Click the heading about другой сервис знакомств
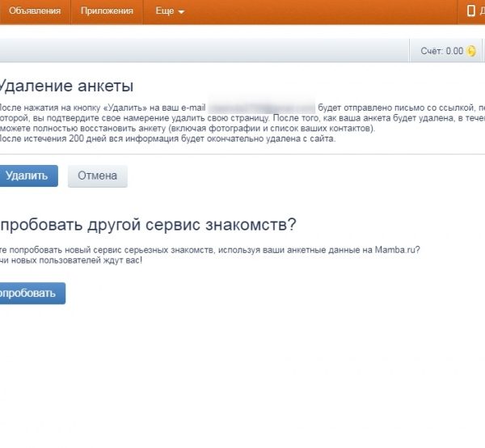This screenshot has width=485, height=448. coord(148,224)
